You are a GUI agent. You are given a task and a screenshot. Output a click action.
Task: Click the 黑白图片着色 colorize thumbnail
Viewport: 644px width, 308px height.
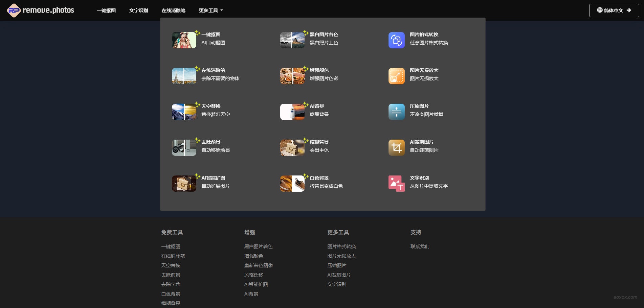(x=292, y=40)
